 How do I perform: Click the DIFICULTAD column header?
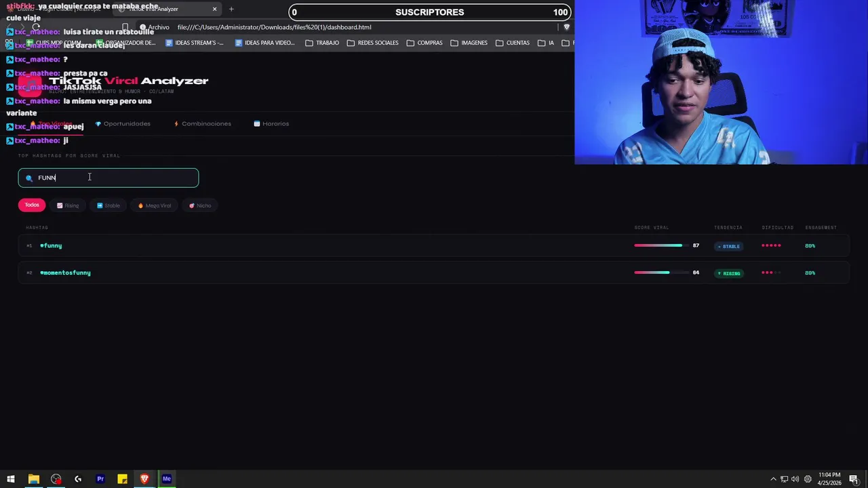point(777,228)
